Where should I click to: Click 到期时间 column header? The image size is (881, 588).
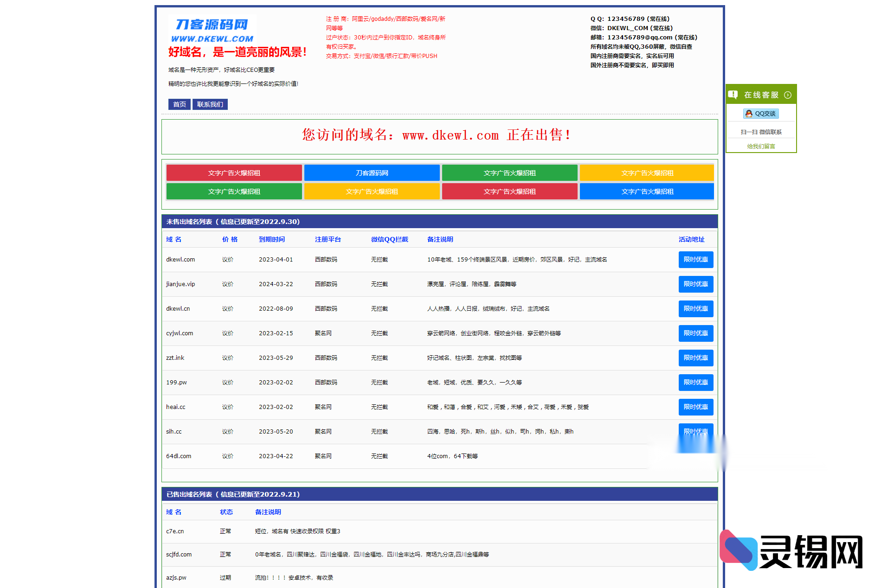[272, 239]
